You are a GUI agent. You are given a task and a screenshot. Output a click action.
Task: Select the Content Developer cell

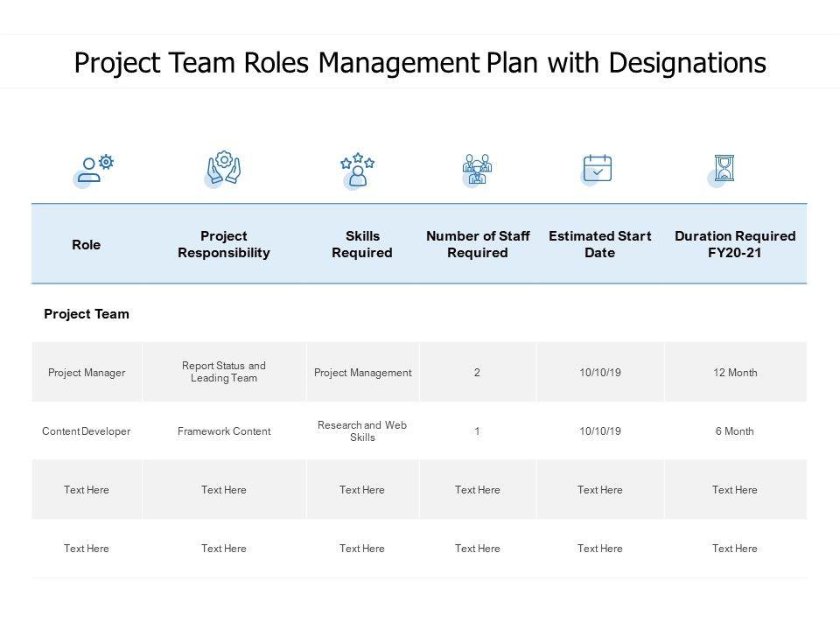[87, 431]
